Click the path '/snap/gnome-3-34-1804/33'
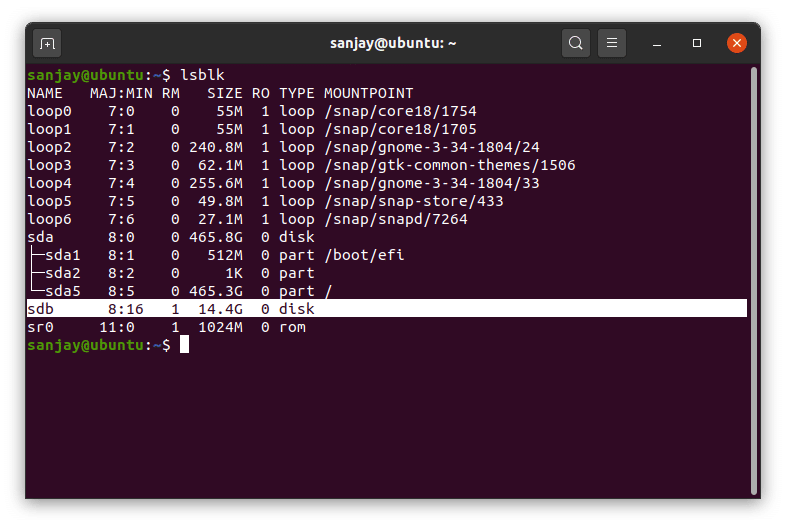This screenshot has width=786, height=527. click(x=432, y=184)
